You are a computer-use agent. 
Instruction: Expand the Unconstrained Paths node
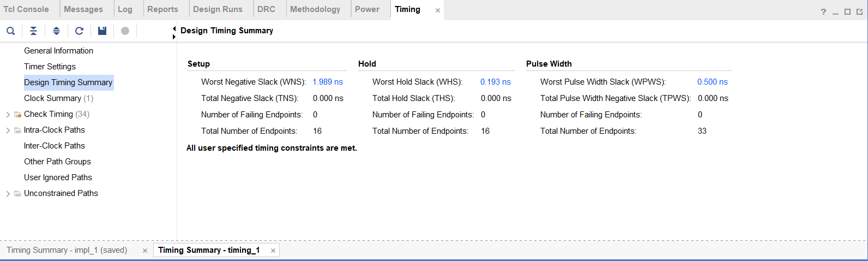(8, 194)
